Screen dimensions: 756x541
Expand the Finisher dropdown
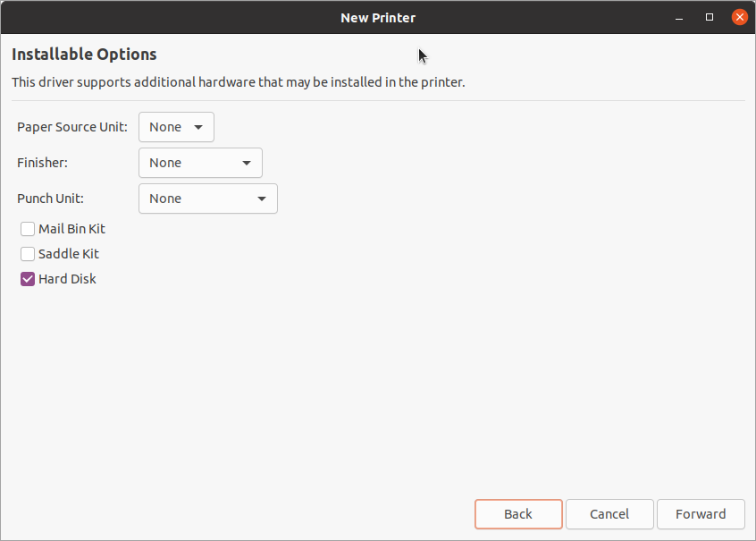click(x=200, y=163)
